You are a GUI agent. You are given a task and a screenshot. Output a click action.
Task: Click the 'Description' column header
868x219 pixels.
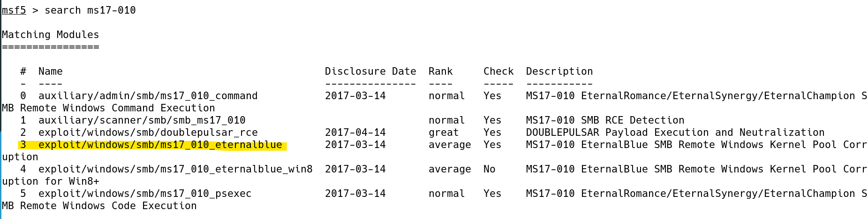coord(559,71)
